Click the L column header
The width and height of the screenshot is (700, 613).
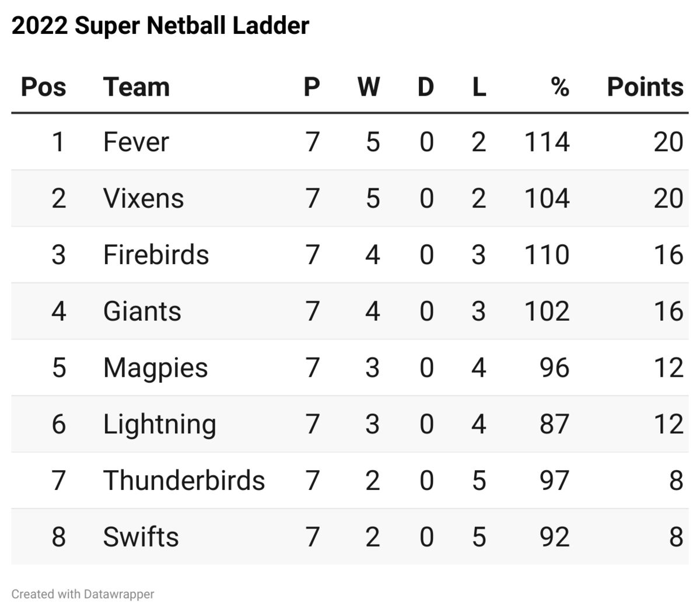pyautogui.click(x=479, y=87)
